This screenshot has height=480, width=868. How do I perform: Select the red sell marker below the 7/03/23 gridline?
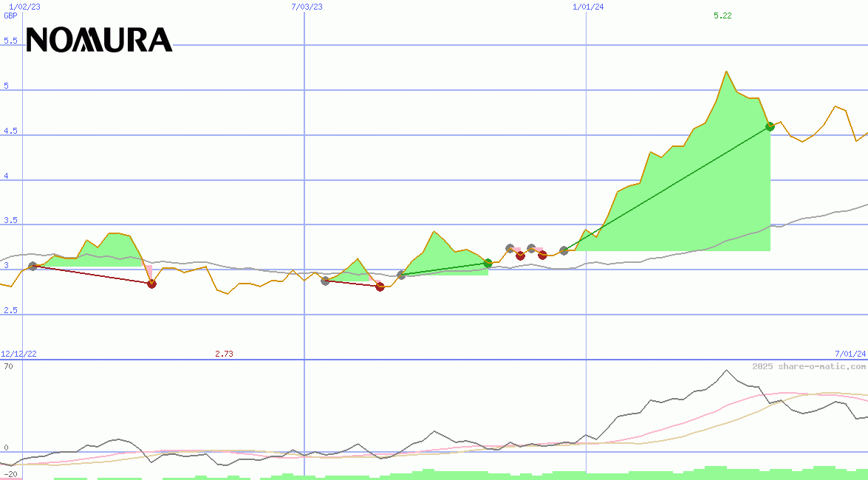point(380,287)
